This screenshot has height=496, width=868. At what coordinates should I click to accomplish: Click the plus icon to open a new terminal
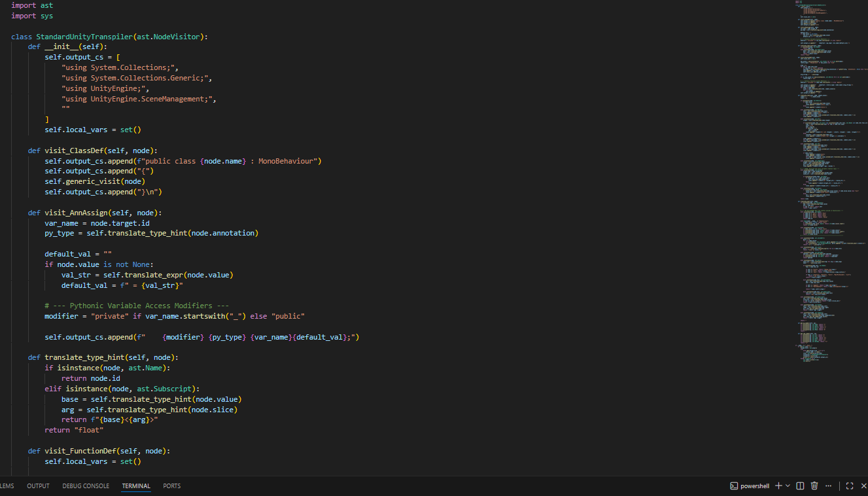(778, 486)
